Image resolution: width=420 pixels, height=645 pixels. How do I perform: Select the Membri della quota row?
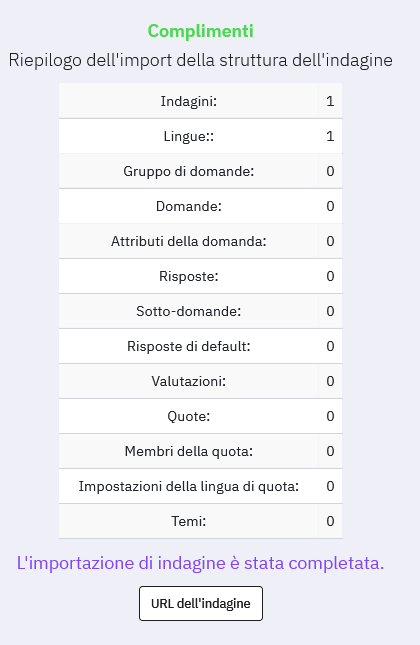(201, 451)
